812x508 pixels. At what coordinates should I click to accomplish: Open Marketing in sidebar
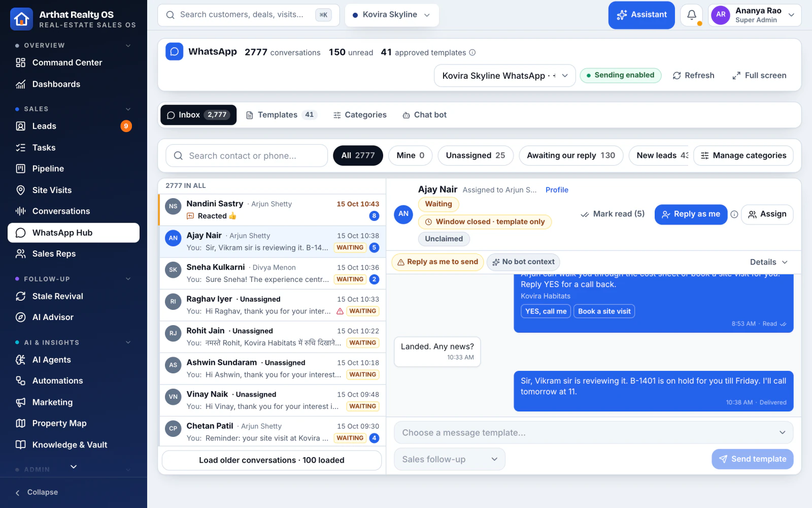tap(74, 402)
